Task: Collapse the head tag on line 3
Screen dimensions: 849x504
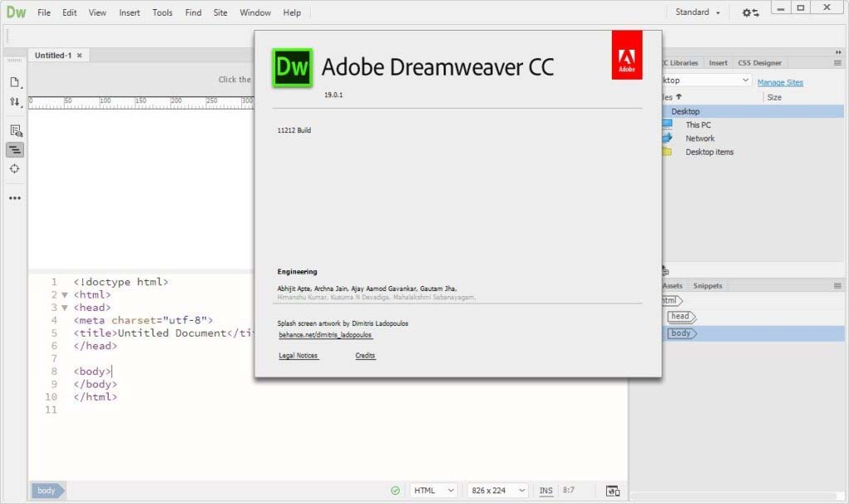Action: (65, 308)
